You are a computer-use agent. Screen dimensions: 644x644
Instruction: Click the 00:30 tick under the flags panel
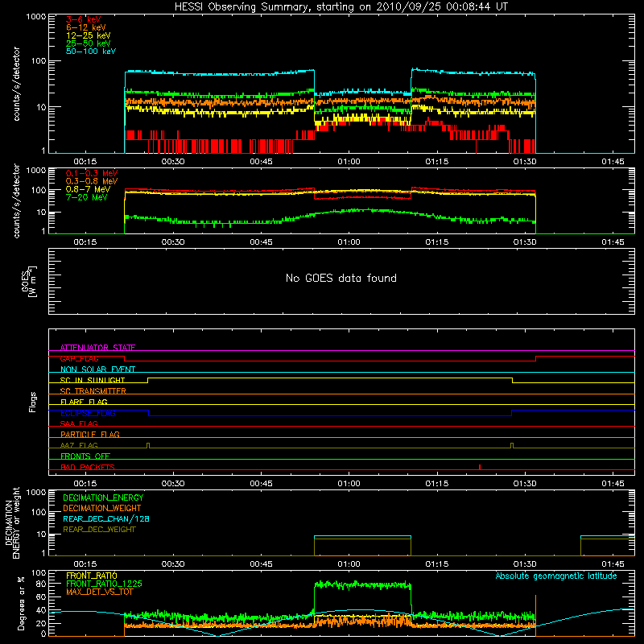pos(173,484)
